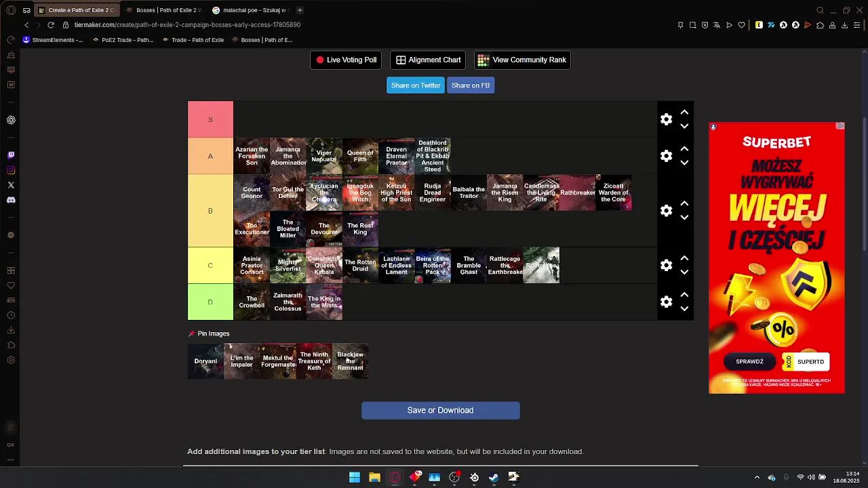Open browser translate page icon
Image resolution: width=868 pixels, height=488 pixels.
(717, 25)
